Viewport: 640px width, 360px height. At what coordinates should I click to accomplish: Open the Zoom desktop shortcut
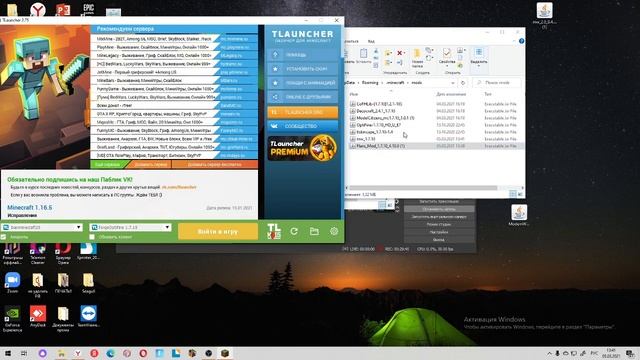13,283
